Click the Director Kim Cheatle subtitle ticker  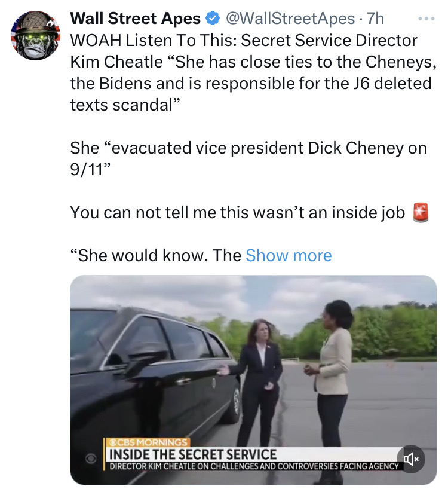pos(254,466)
